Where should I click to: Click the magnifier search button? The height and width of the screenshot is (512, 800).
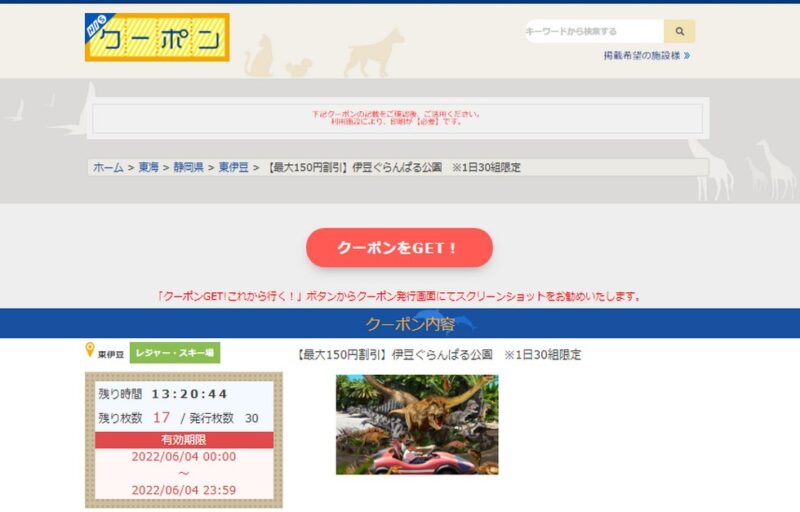679,32
